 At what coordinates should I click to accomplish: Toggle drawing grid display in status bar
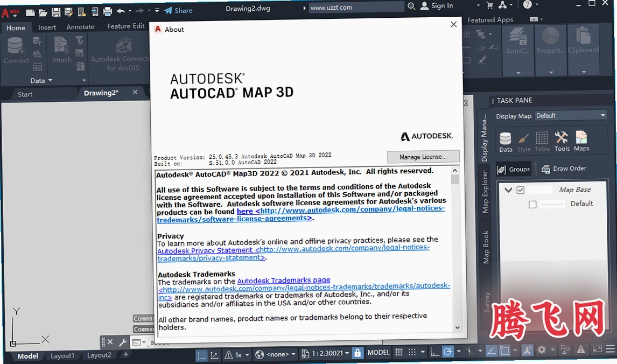(398, 352)
